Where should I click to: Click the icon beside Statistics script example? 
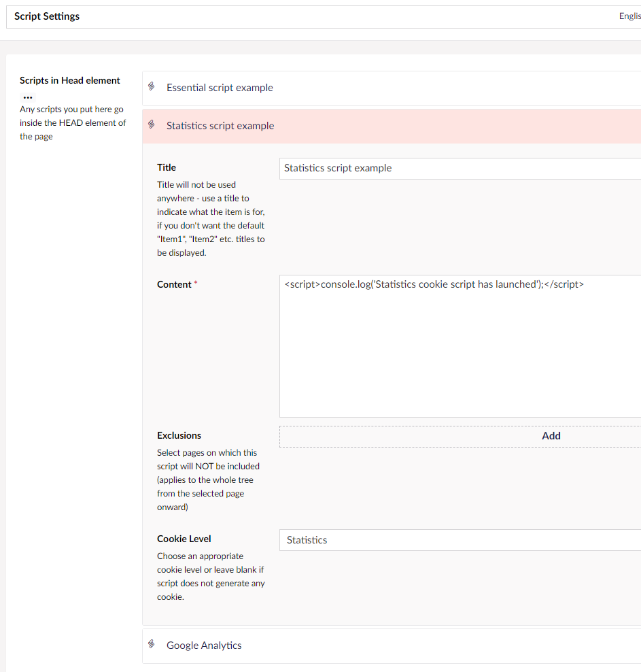[x=152, y=125]
